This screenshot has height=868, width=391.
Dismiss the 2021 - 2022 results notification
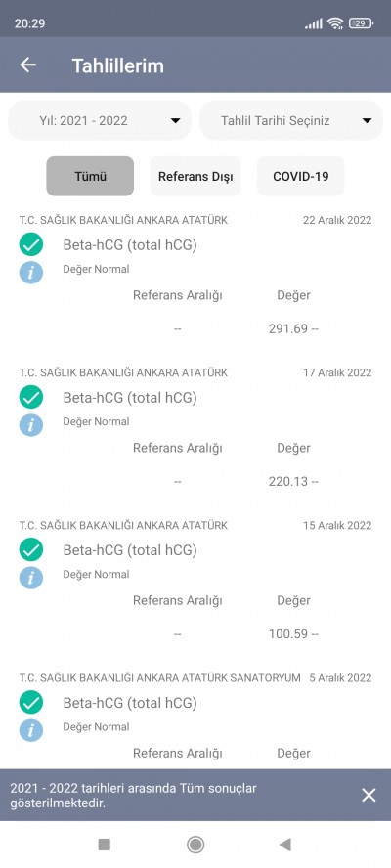(369, 795)
